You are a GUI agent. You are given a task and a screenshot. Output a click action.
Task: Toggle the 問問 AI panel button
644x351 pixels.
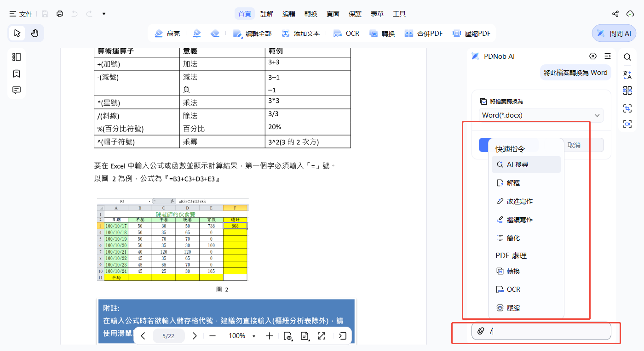pos(614,33)
